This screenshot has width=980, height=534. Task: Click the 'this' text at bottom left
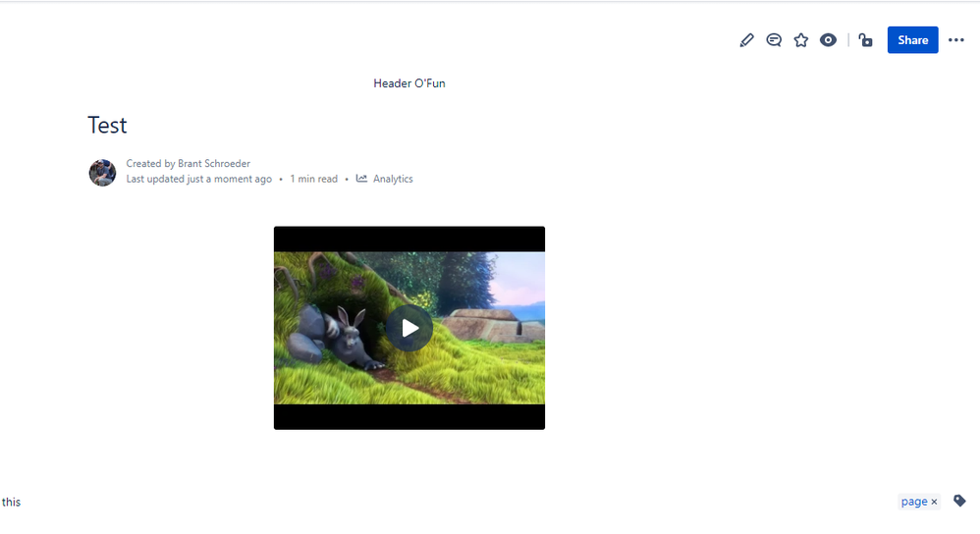(x=11, y=503)
